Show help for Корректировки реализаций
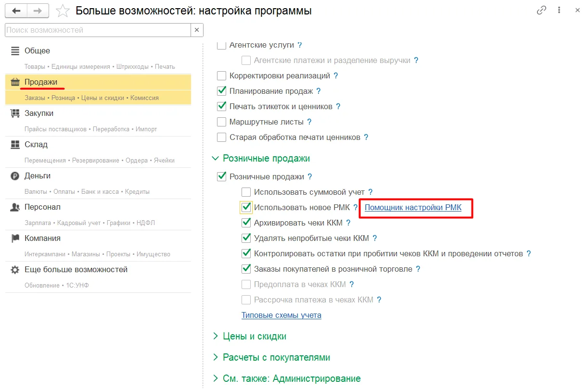 tap(336, 75)
